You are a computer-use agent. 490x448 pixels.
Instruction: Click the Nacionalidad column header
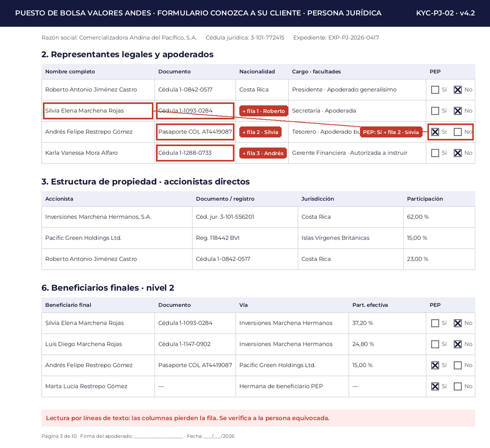pyautogui.click(x=257, y=72)
